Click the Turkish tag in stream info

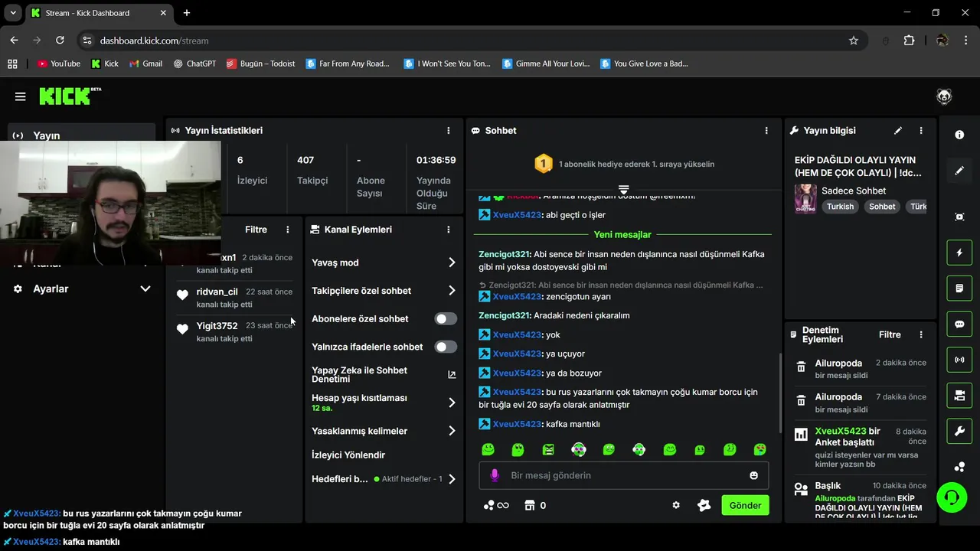click(840, 207)
